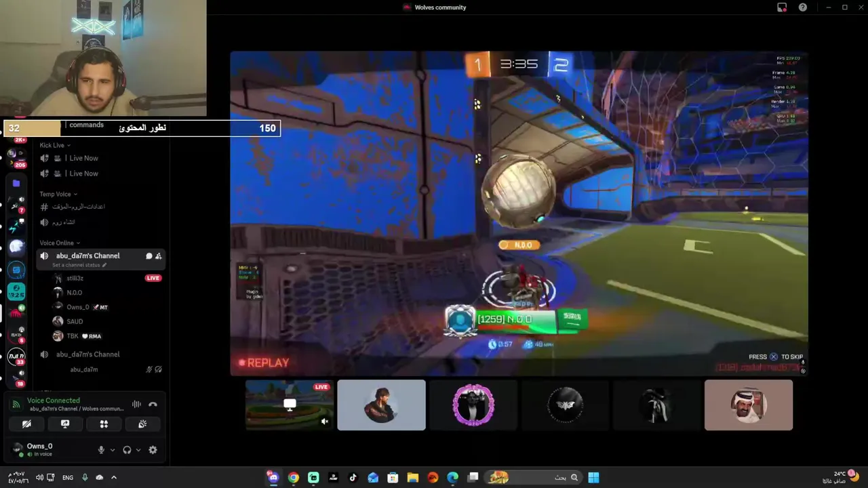Open the TikTok app from the taskbar
Screen dimensions: 868x488
click(x=353, y=477)
